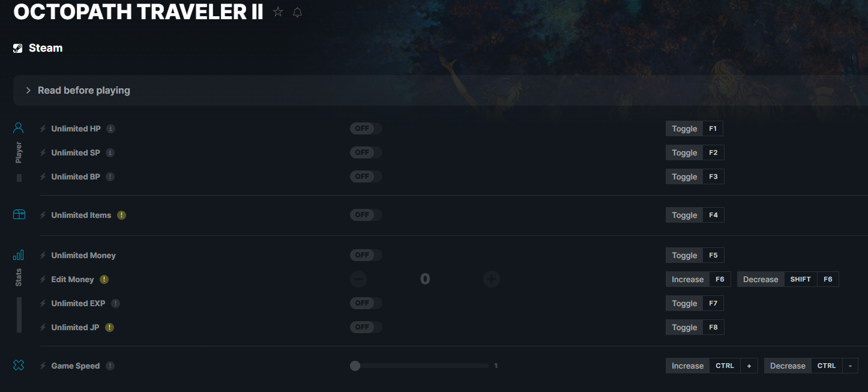This screenshot has width=868, height=392.
Task: Select the inventory chest category icon
Action: click(19, 214)
